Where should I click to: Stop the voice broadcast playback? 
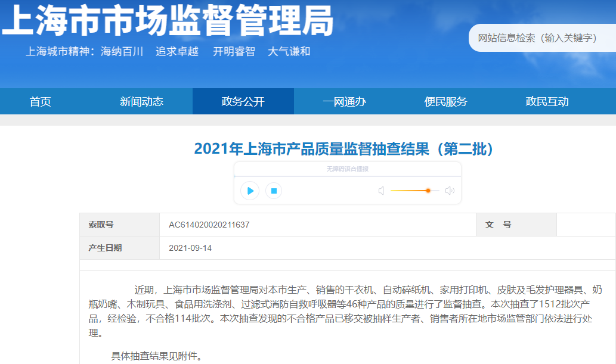(x=274, y=191)
